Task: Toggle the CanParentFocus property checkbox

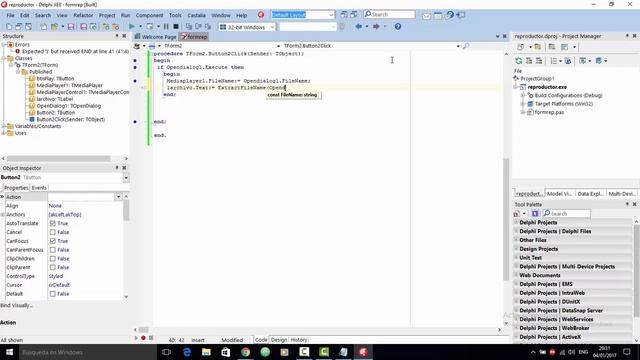Action: pos(53,250)
